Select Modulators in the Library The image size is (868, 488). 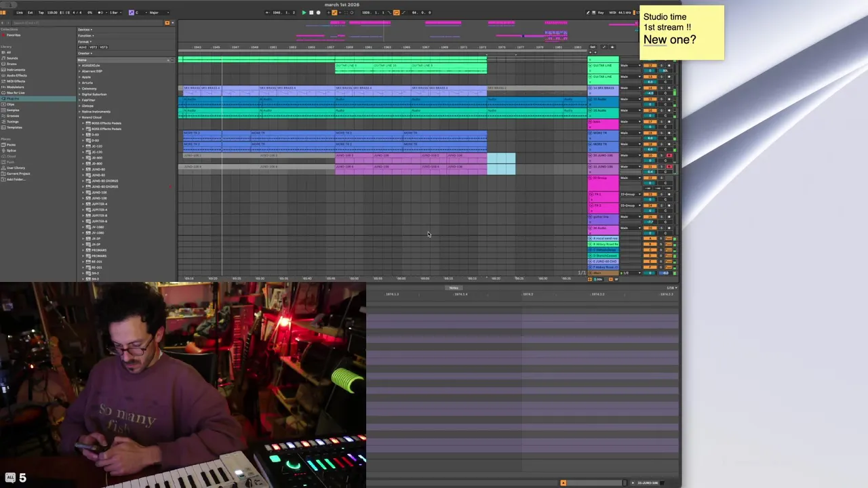[x=15, y=87]
